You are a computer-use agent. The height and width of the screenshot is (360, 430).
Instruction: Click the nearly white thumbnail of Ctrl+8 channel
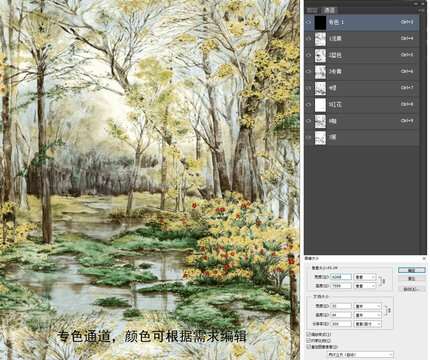320,104
